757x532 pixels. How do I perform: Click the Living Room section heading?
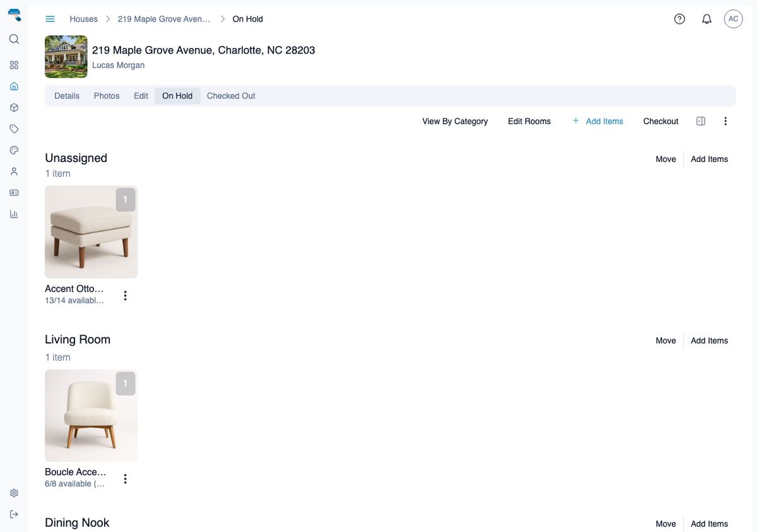tap(78, 339)
